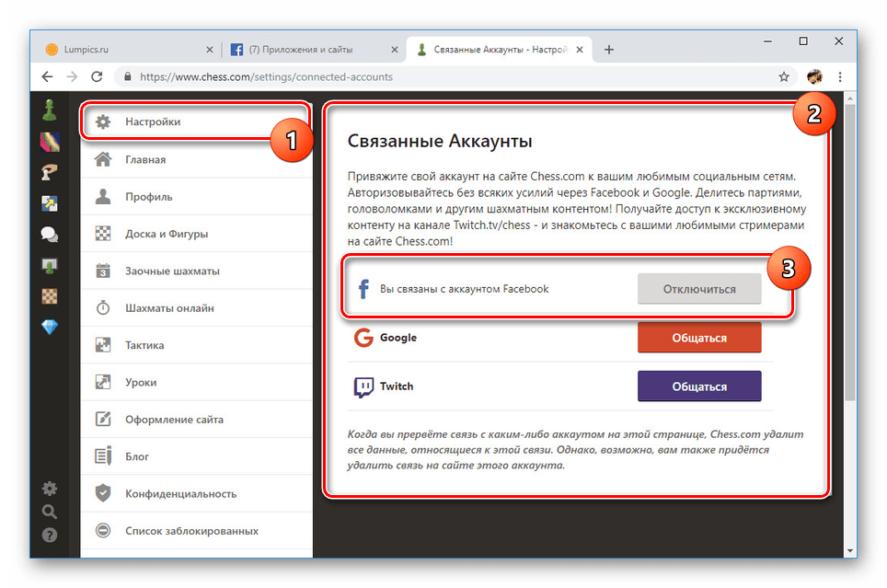Click the Twitch label text
The height and width of the screenshot is (588, 887).
click(397, 386)
